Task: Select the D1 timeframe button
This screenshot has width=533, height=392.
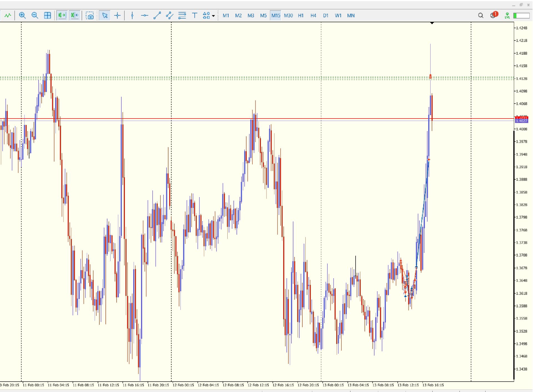Action: click(x=326, y=16)
